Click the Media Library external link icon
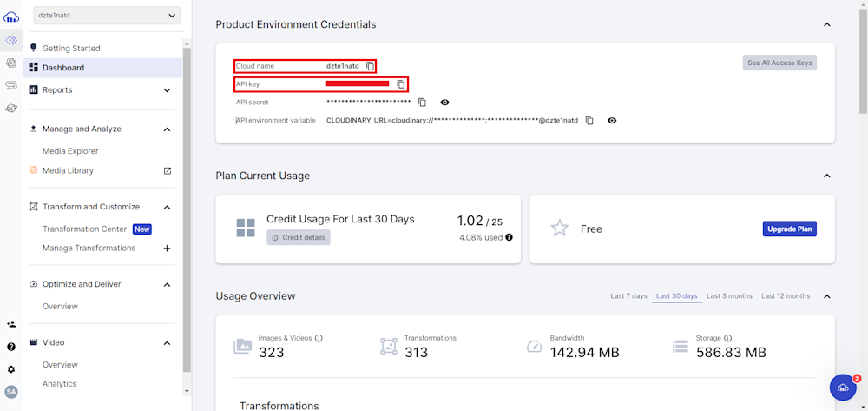 click(168, 171)
